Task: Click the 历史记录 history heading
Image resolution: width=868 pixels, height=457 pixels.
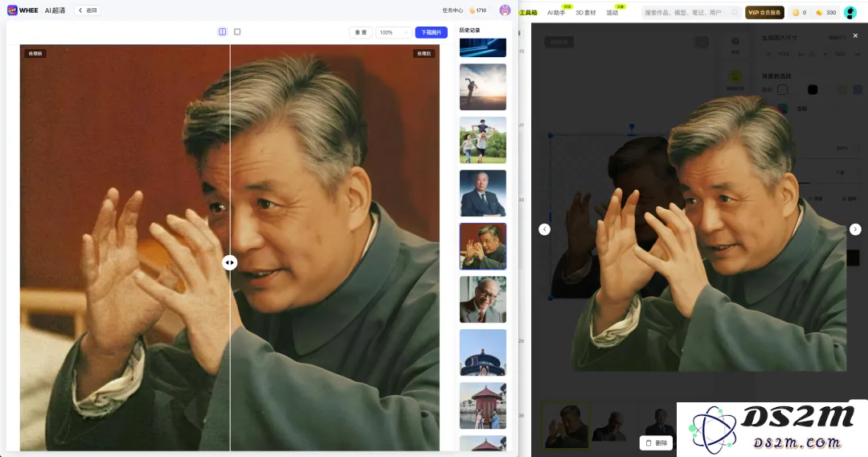Action: tap(469, 30)
